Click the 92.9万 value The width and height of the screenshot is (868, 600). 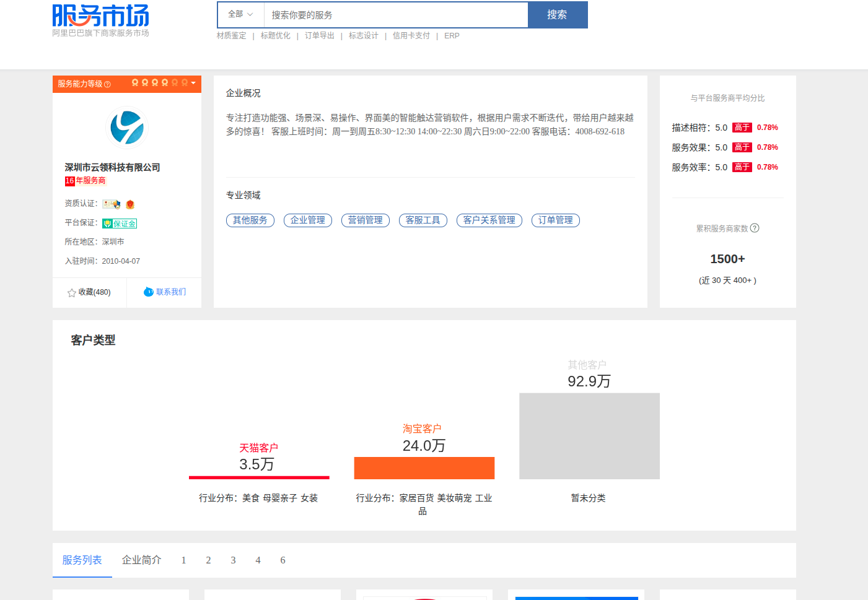[x=589, y=381]
